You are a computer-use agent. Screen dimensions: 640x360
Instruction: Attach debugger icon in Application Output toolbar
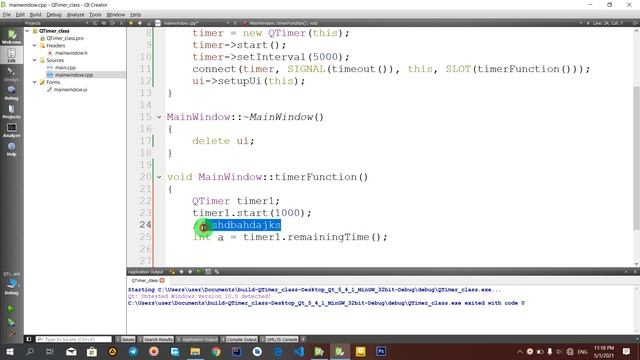(x=217, y=272)
